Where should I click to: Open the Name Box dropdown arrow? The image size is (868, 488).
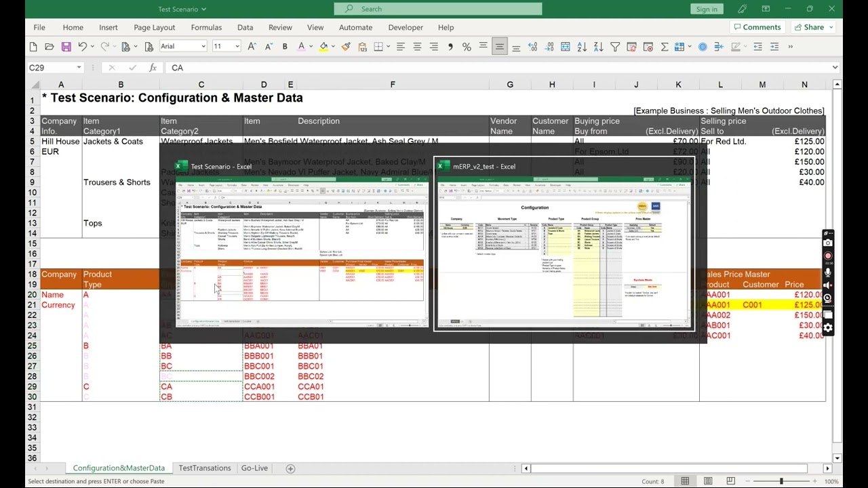click(x=79, y=68)
